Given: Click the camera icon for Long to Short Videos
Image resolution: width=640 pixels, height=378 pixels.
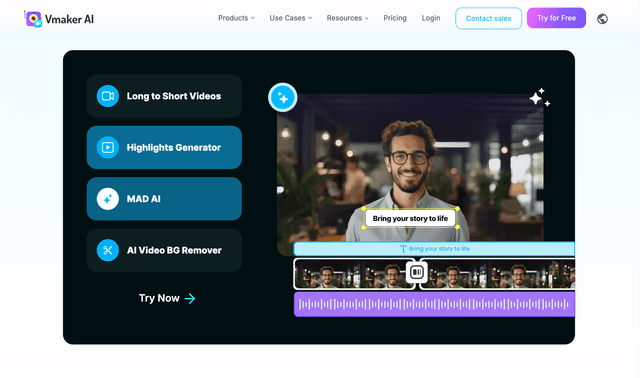Looking at the screenshot, I should (x=108, y=96).
